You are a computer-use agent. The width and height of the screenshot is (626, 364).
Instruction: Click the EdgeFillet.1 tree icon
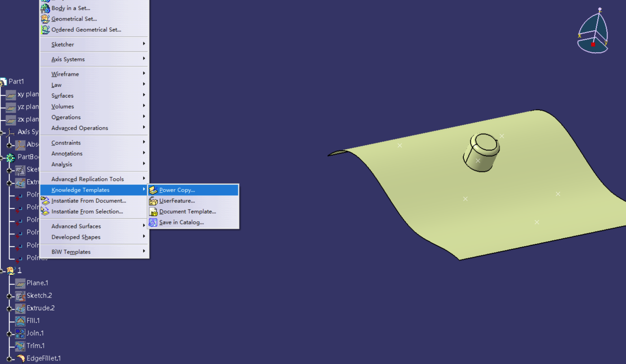click(20, 358)
